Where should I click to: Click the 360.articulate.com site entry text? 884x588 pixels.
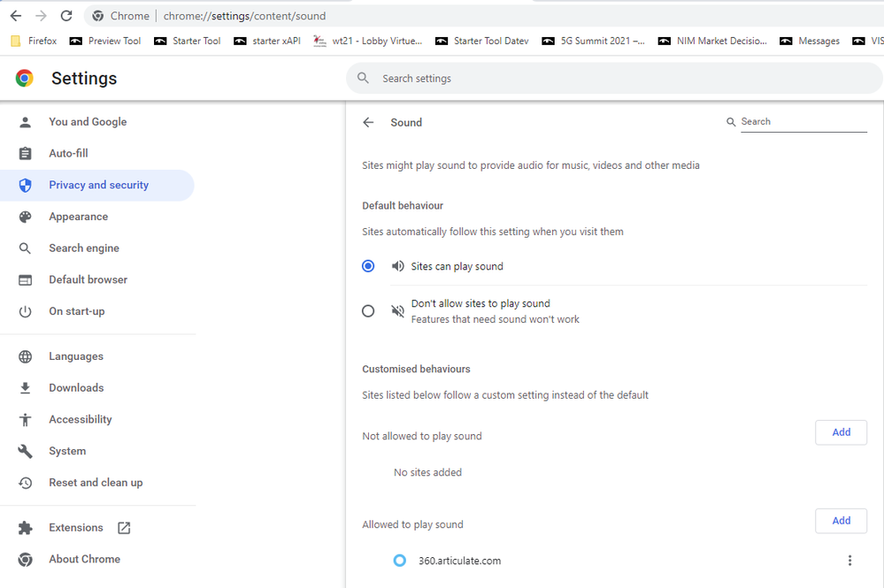point(459,561)
